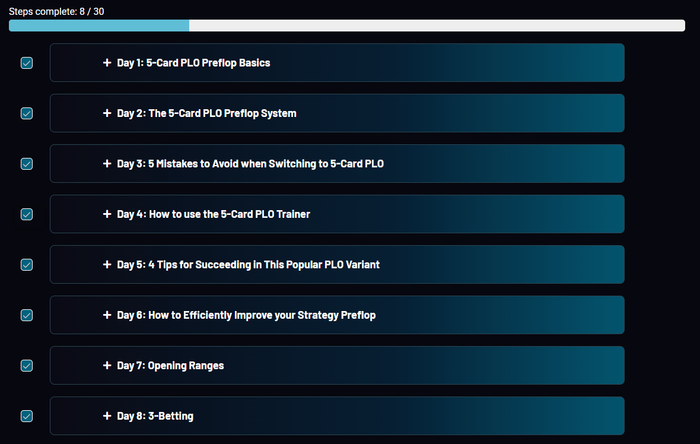Click plus icon beside Day 3
Screen dimensions: 700x444
(107, 163)
